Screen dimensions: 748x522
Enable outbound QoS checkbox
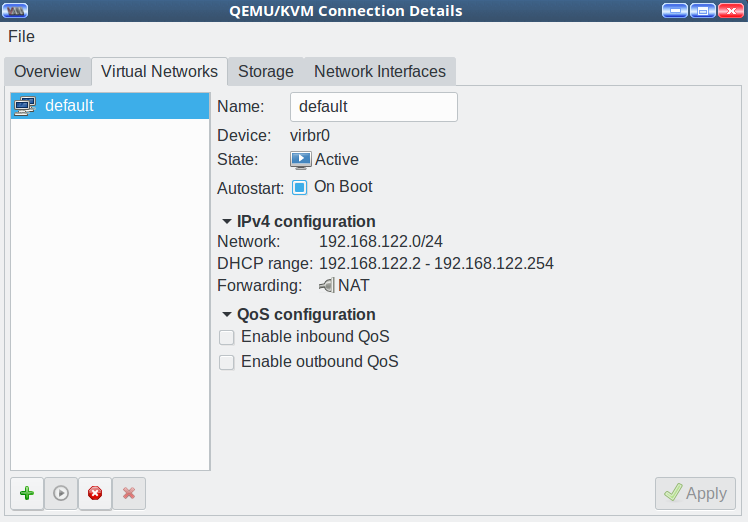[x=227, y=362]
